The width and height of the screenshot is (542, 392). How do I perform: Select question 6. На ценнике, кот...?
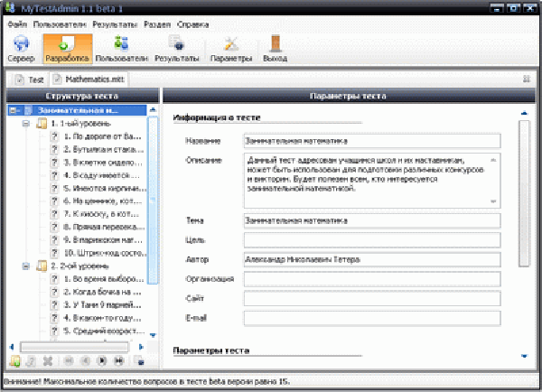coord(103,201)
